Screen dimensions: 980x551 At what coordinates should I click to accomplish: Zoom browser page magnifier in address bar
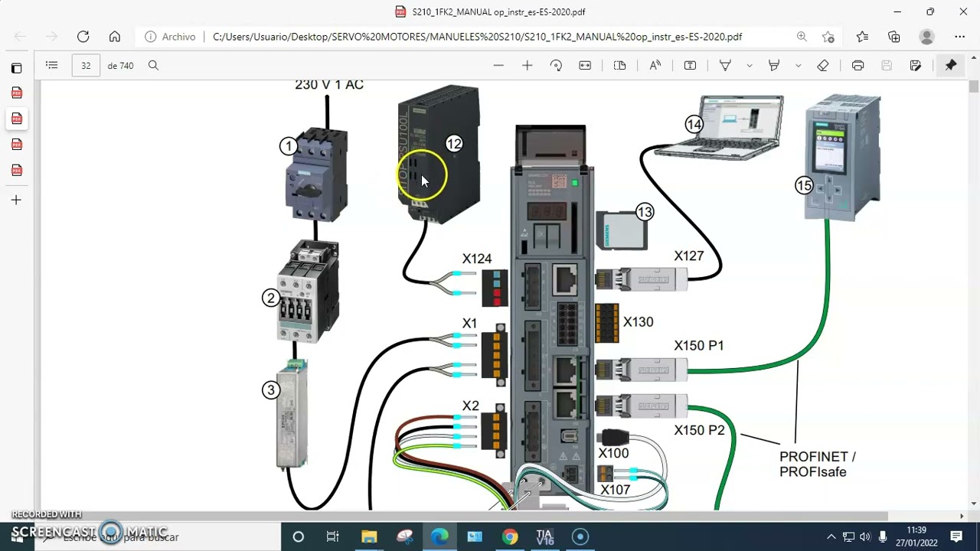click(x=802, y=37)
